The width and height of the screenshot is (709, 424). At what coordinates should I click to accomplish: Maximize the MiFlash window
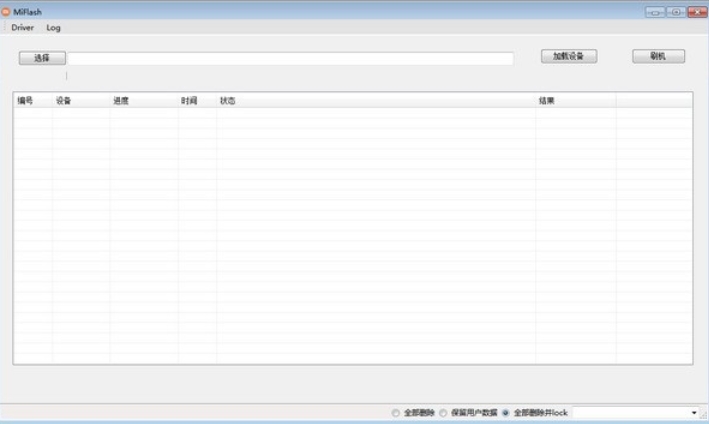coord(676,12)
